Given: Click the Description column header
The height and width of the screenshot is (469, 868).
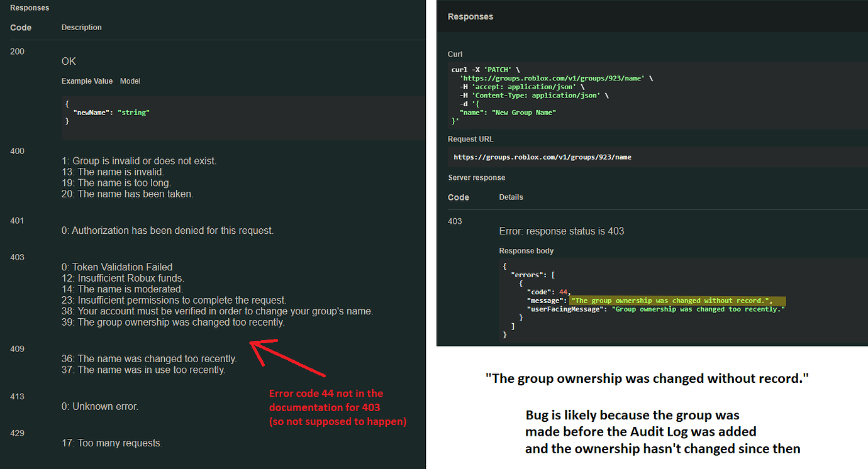Looking at the screenshot, I should click(81, 27).
